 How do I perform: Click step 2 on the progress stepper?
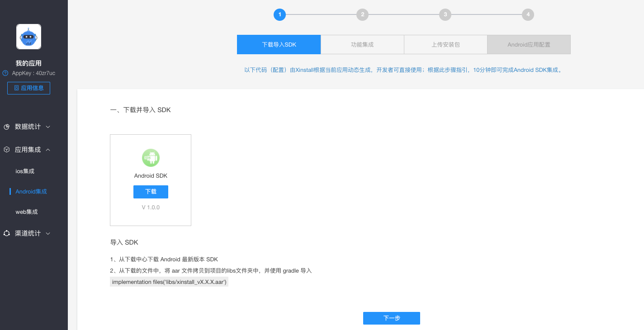coord(362,14)
